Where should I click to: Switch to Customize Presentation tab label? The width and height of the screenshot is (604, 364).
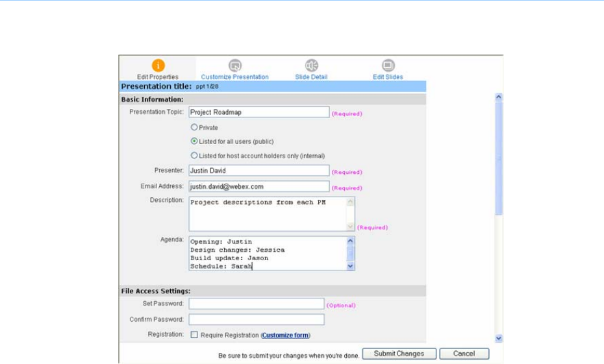click(x=234, y=77)
